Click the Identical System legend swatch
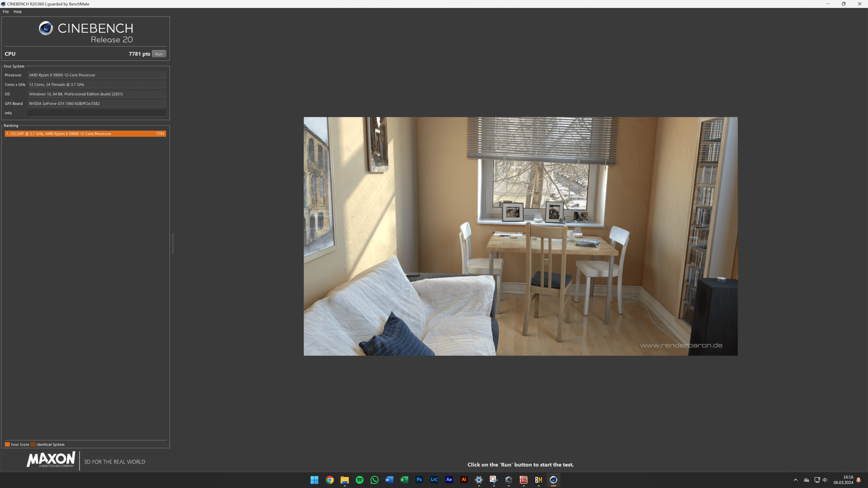Screen dimensions: 868x488 point(33,444)
